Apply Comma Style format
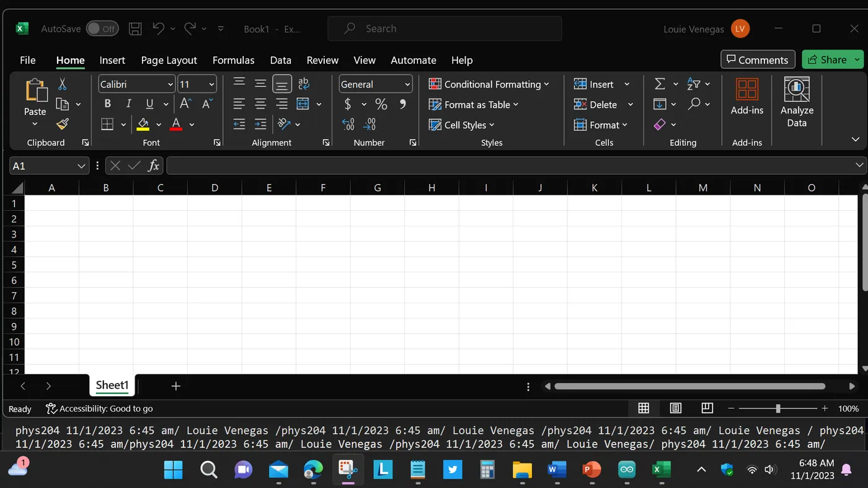Viewport: 868px width, 488px height. coord(402,104)
